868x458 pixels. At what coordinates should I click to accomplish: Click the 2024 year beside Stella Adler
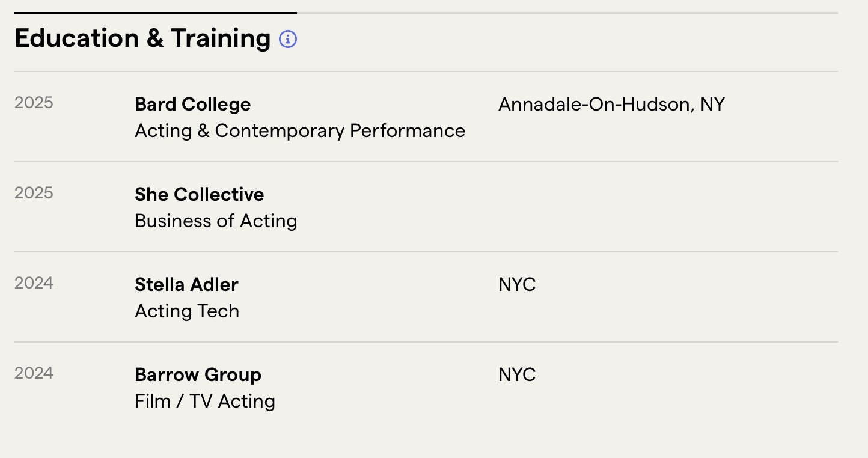point(34,283)
